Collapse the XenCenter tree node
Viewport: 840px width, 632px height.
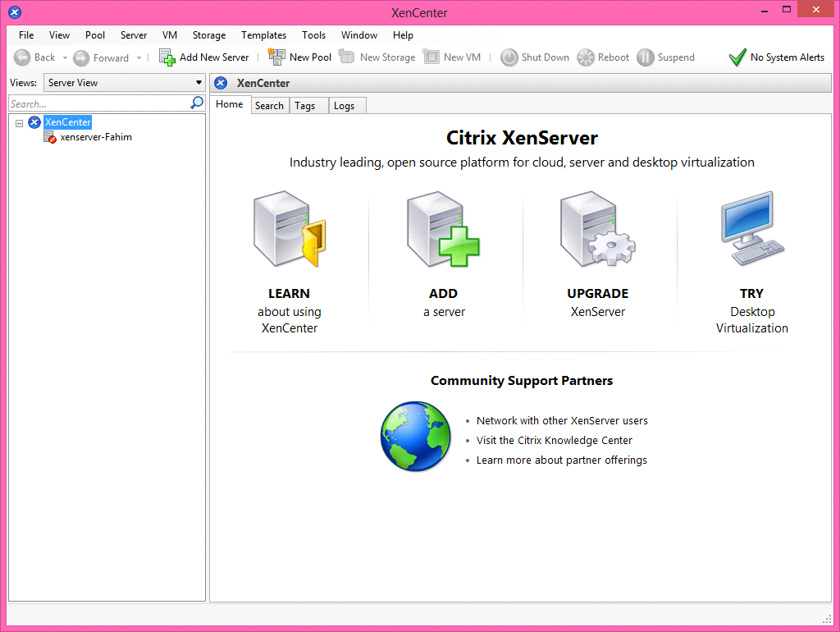pos(20,123)
